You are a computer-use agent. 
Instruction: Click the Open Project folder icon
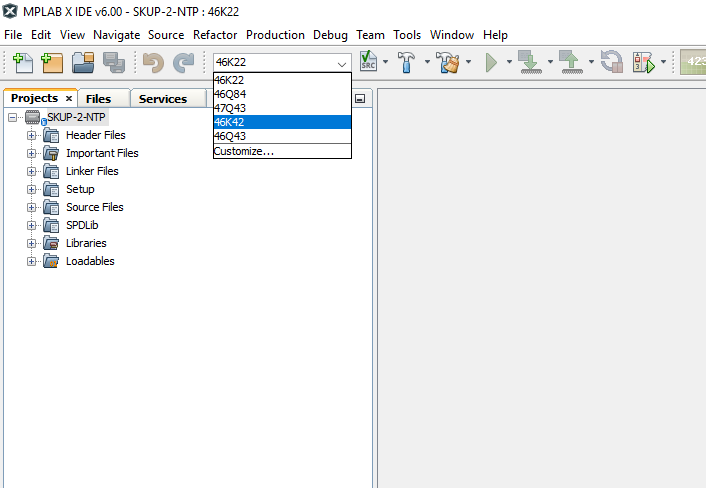(83, 63)
